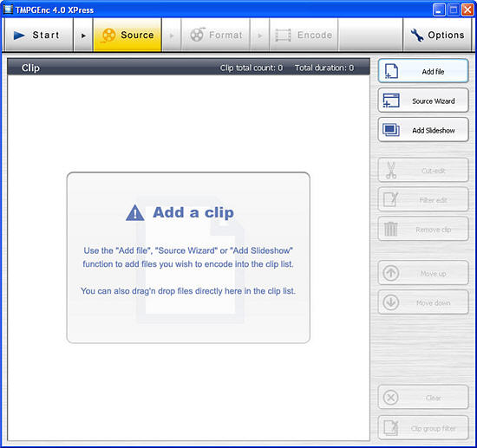
Task: Open the Format stage tab
Action: point(216,35)
